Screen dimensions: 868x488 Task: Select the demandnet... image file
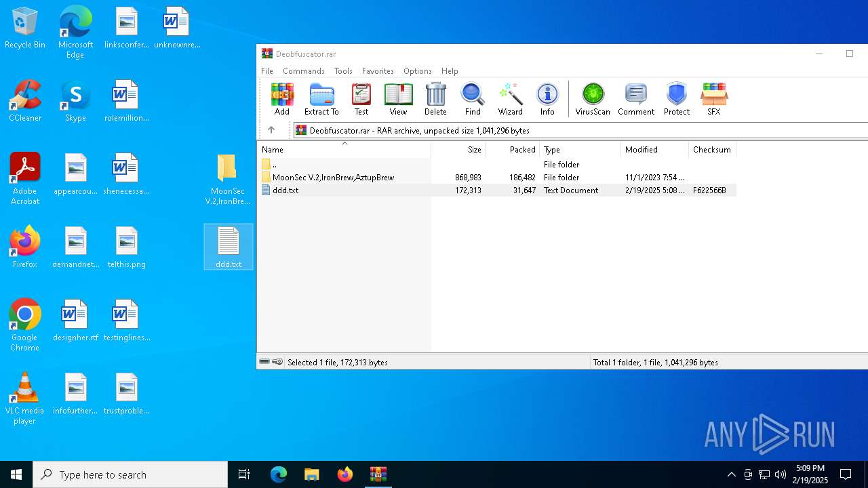[x=75, y=248]
